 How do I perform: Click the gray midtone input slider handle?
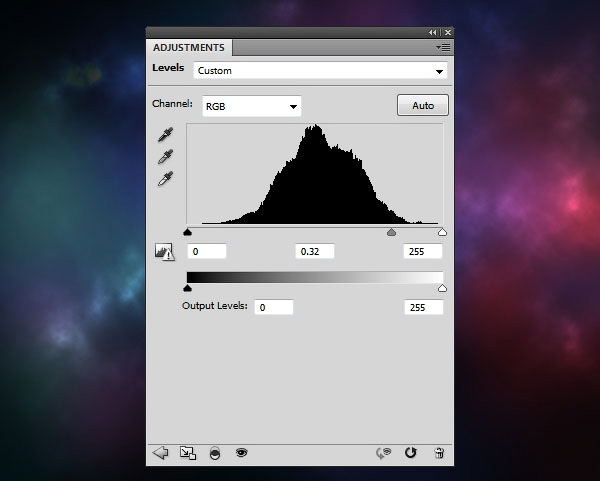[x=391, y=232]
